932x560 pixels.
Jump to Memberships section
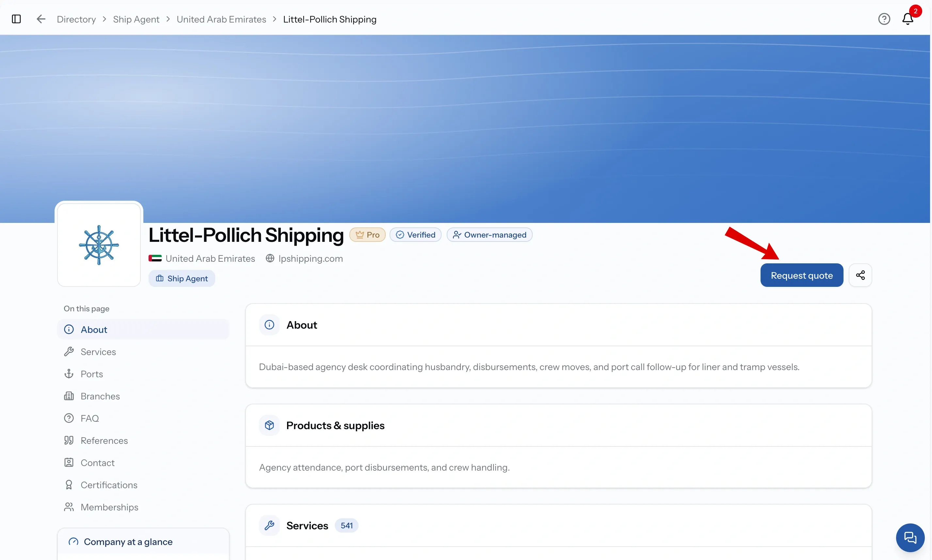tap(143, 507)
